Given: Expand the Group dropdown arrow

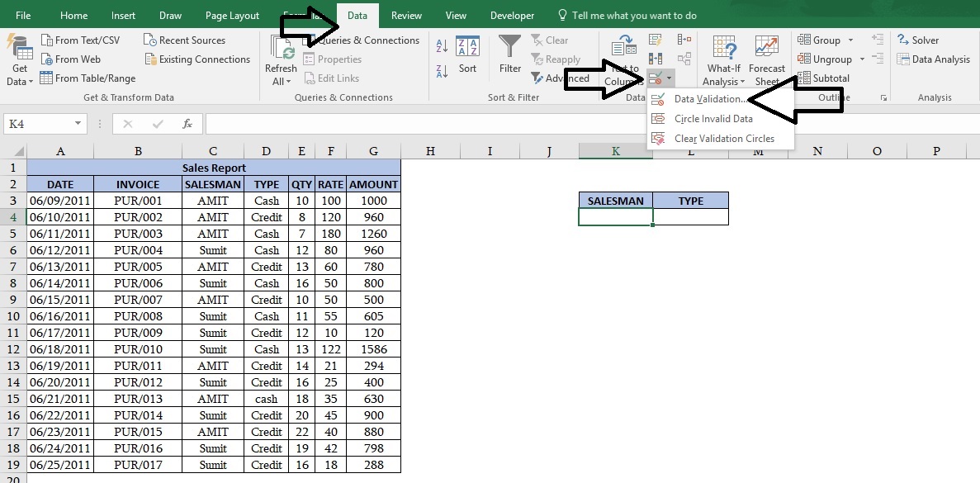Looking at the screenshot, I should (x=850, y=40).
